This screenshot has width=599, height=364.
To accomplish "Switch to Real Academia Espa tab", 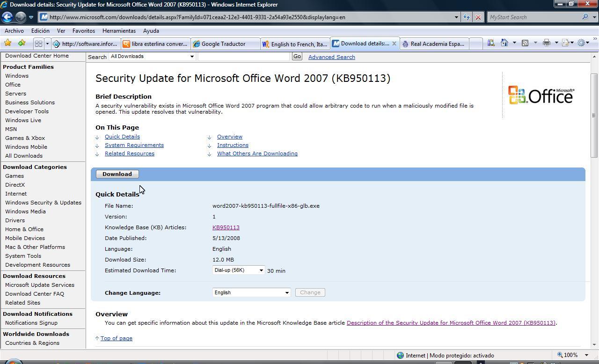I will tap(434, 44).
